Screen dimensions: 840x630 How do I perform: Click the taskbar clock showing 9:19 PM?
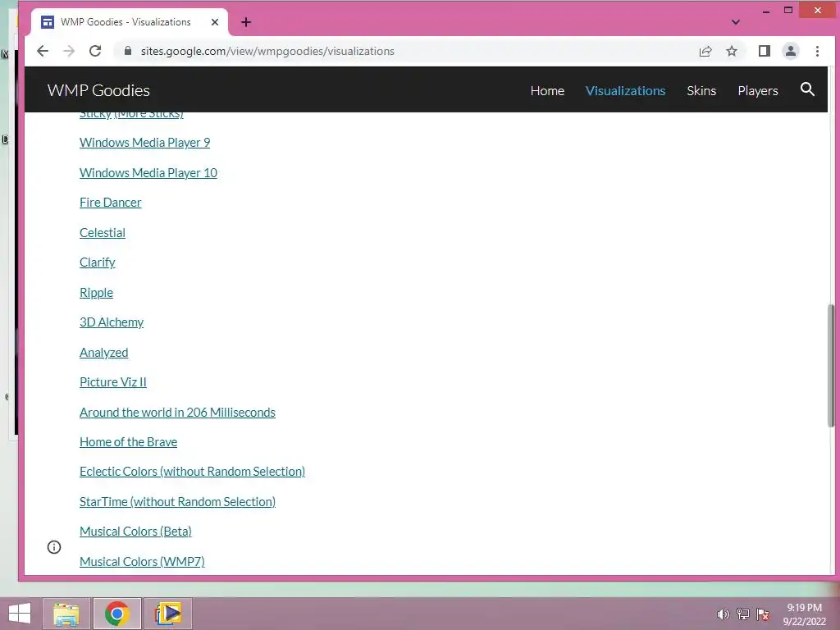point(804,614)
